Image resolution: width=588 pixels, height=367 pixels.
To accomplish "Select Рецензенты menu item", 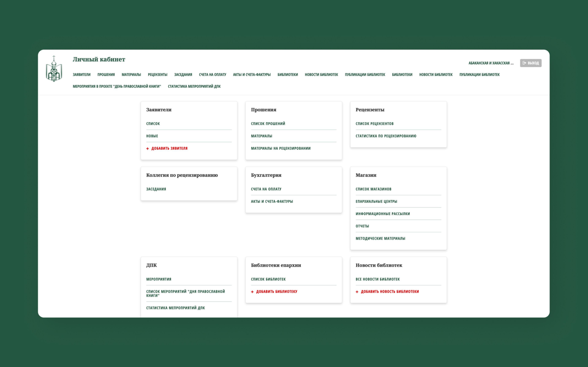I will (x=157, y=75).
